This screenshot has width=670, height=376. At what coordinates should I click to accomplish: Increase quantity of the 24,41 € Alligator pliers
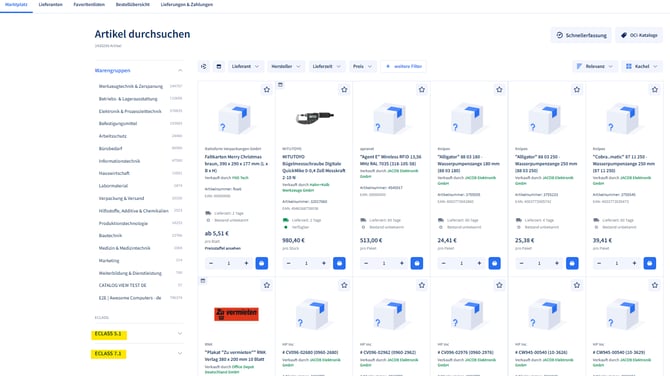tap(479, 263)
